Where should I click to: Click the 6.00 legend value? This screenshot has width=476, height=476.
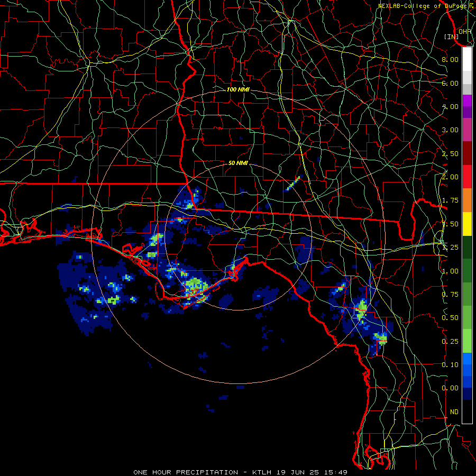pos(450,83)
